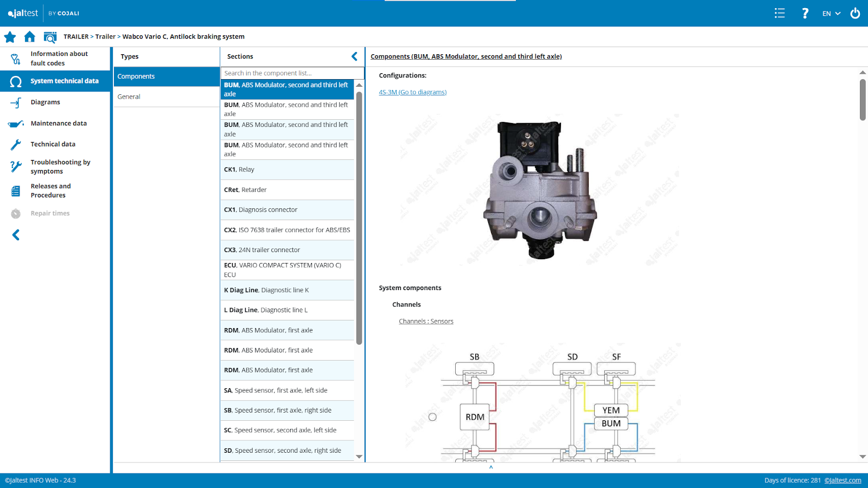Open the jaltest.com footer link

click(843, 480)
